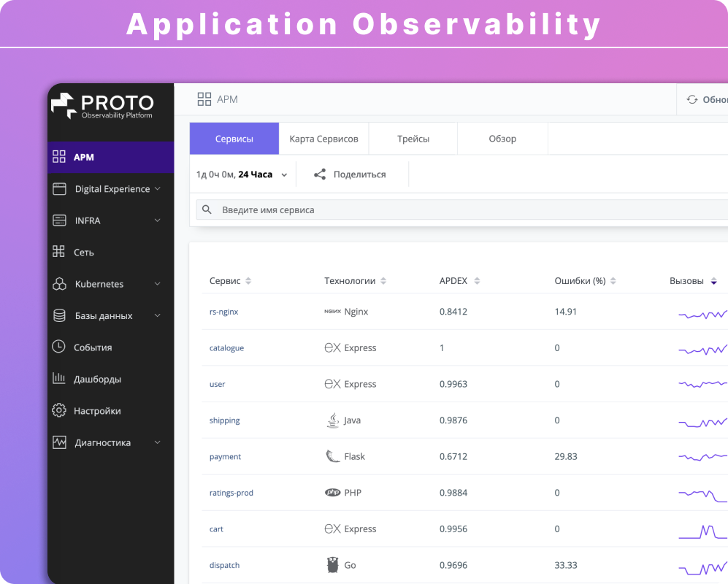728x584 pixels.
Task: Toggle sorting on the APDEX column
Action: coord(477,280)
